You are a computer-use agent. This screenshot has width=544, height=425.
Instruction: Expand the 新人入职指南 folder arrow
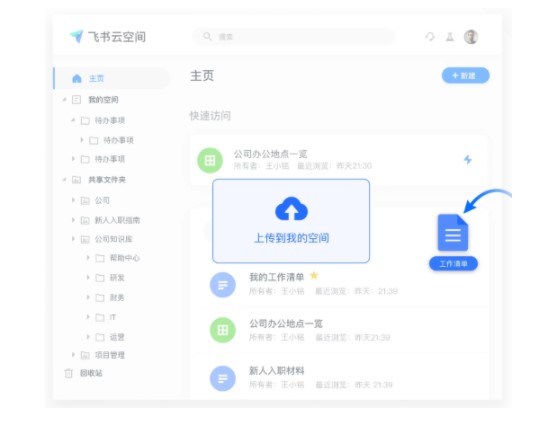point(73,220)
